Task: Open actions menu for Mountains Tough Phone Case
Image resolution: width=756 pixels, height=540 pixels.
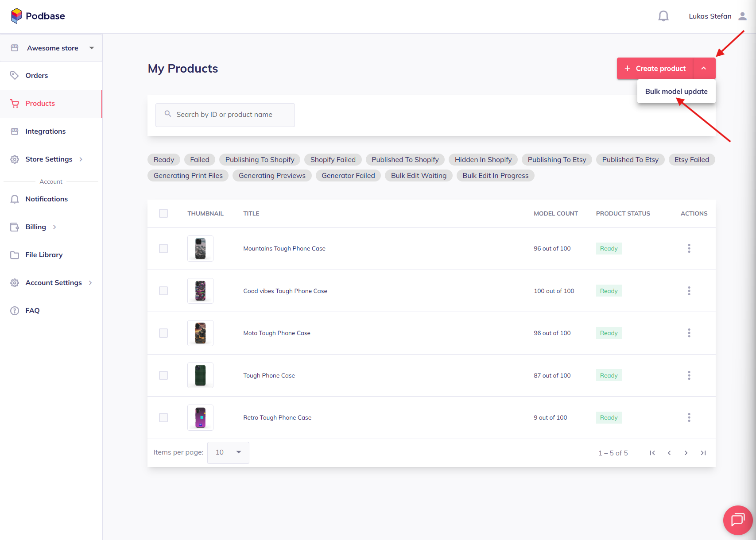Action: [689, 248]
